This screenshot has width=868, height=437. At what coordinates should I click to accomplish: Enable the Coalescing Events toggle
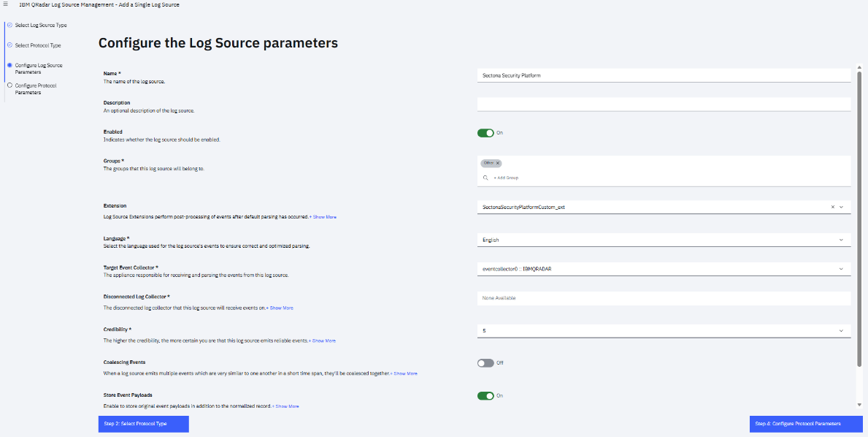pyautogui.click(x=486, y=362)
